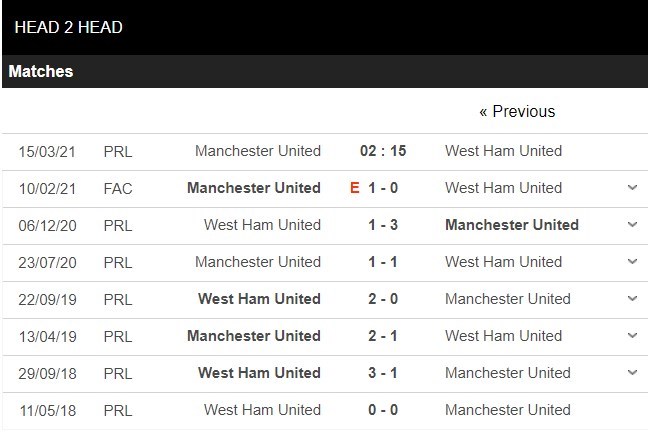The width and height of the screenshot is (648, 438).
Task: Click the red E extra-time indicator
Action: [354, 188]
